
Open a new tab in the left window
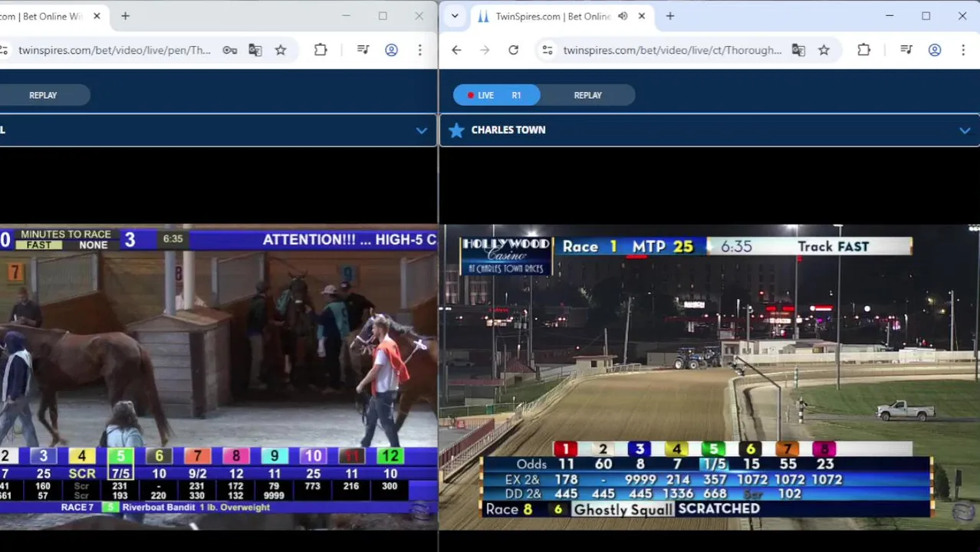(x=125, y=16)
